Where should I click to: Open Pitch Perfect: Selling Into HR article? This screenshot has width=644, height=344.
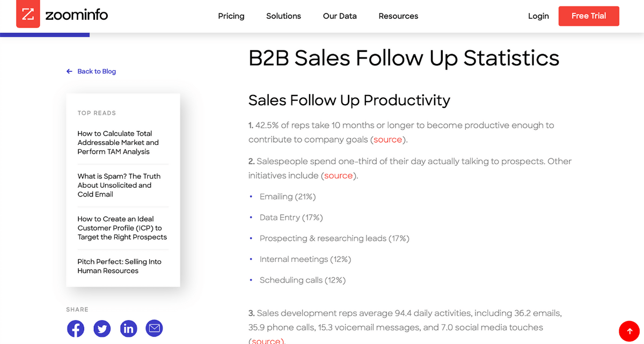click(119, 266)
